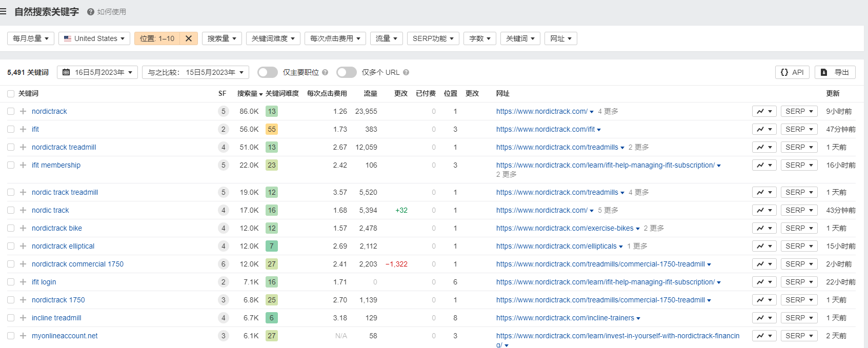Image resolution: width=868 pixels, height=348 pixels.
Task: Open the hamburger menu icon
Action: 3,11
